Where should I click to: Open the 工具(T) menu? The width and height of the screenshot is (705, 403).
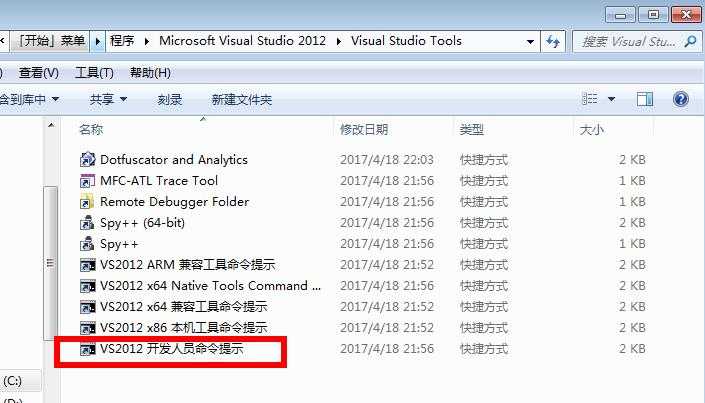pos(94,72)
